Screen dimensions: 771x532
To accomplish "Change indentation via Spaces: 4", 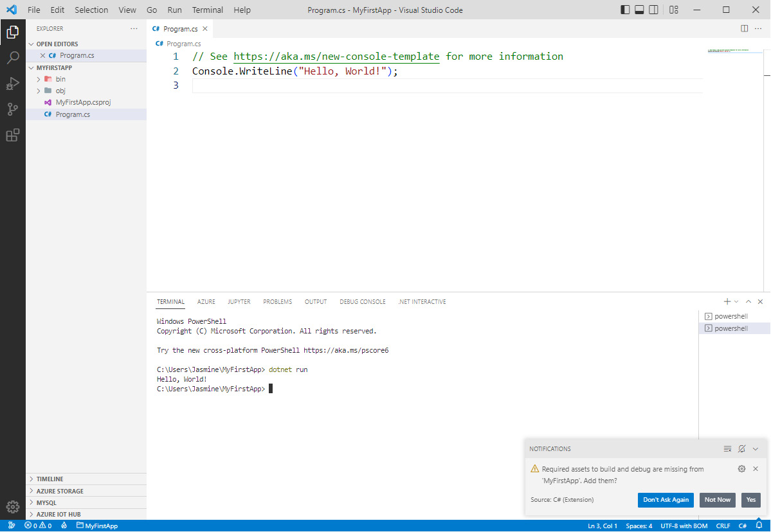I will pos(639,526).
